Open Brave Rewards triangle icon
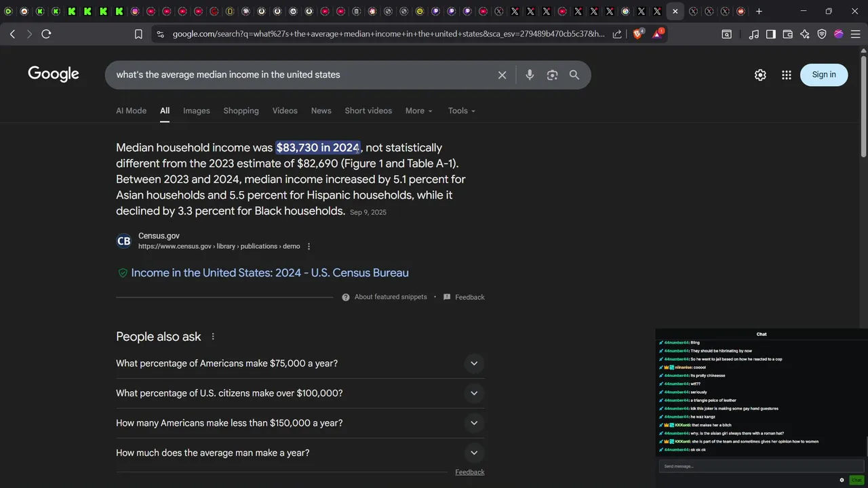The height and width of the screenshot is (488, 868). tap(657, 34)
